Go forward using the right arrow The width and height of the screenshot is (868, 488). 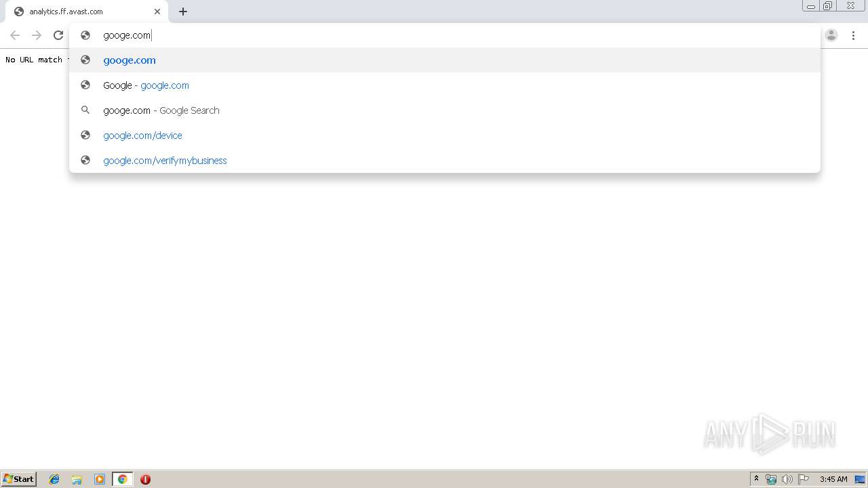click(x=37, y=35)
